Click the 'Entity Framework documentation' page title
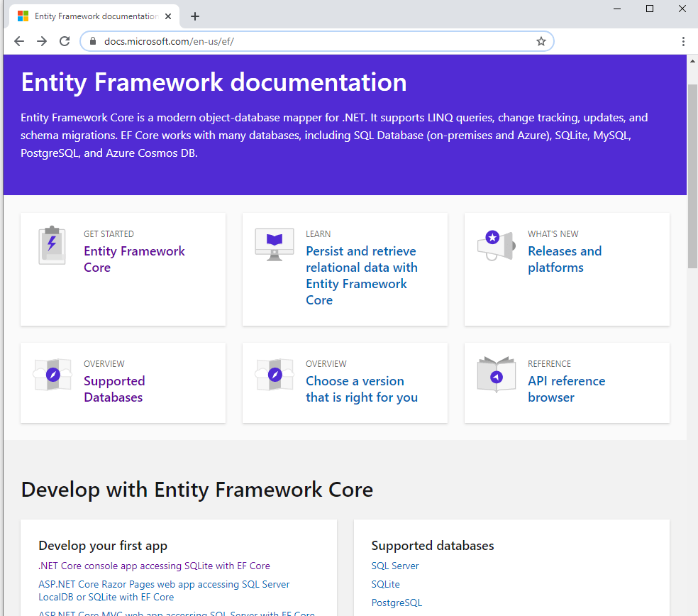Screen dimensions: 698x616 click(214, 83)
